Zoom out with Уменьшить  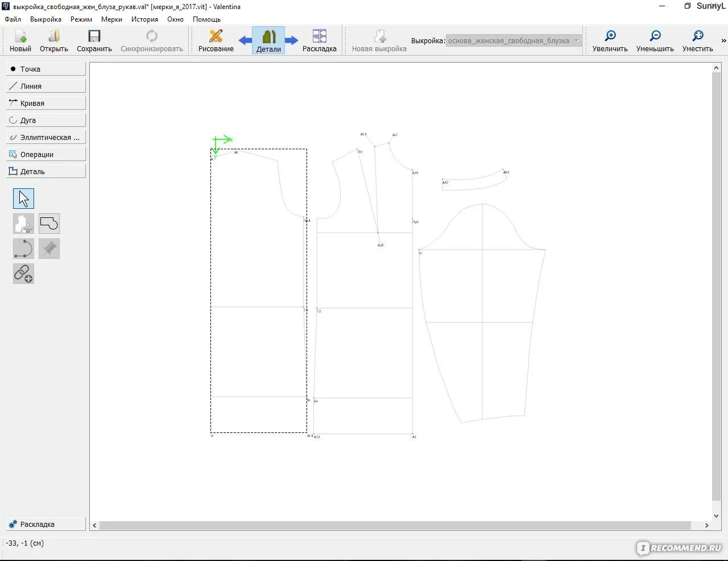click(x=655, y=40)
